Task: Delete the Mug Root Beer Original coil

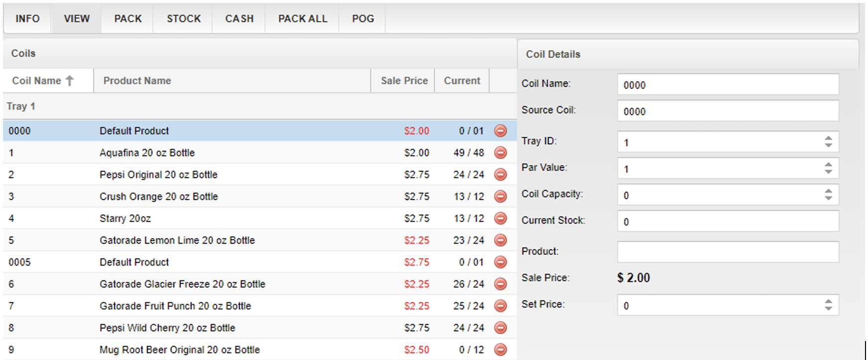Action: point(500,350)
